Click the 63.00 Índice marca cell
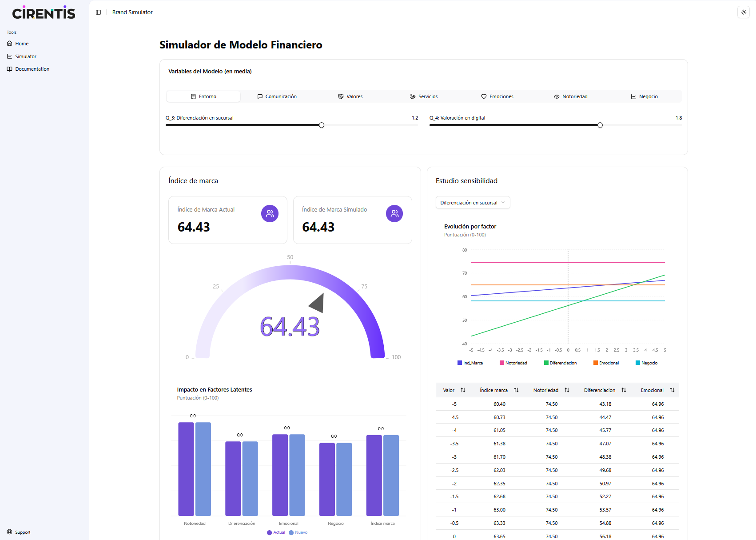Image resolution: width=756 pixels, height=540 pixels. click(499, 510)
